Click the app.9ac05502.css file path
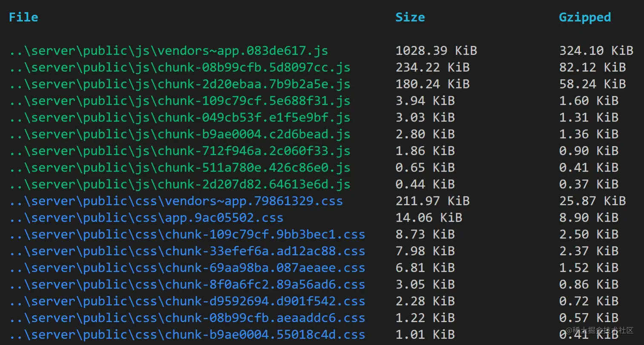644x345 pixels. [x=147, y=218]
